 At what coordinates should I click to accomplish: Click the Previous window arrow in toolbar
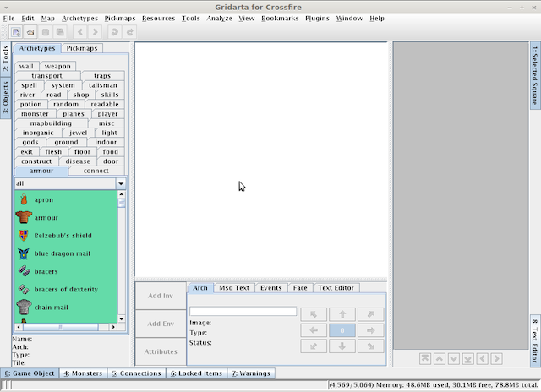pyautogui.click(x=80, y=32)
